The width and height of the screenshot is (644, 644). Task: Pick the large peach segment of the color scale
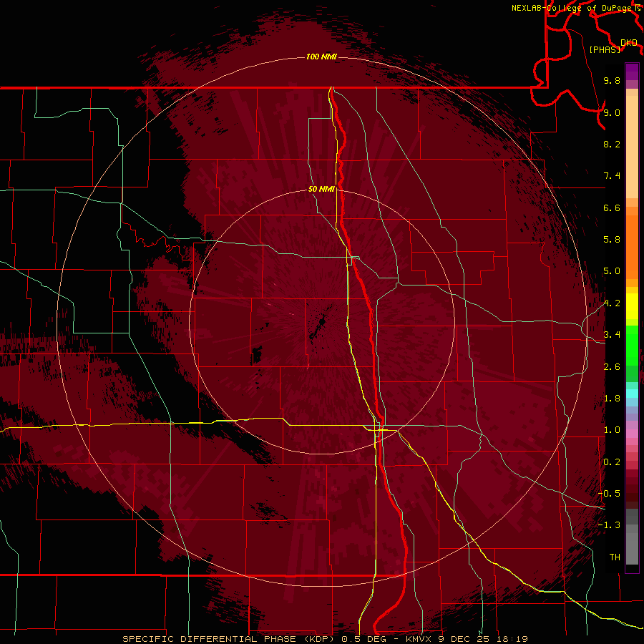(632, 147)
